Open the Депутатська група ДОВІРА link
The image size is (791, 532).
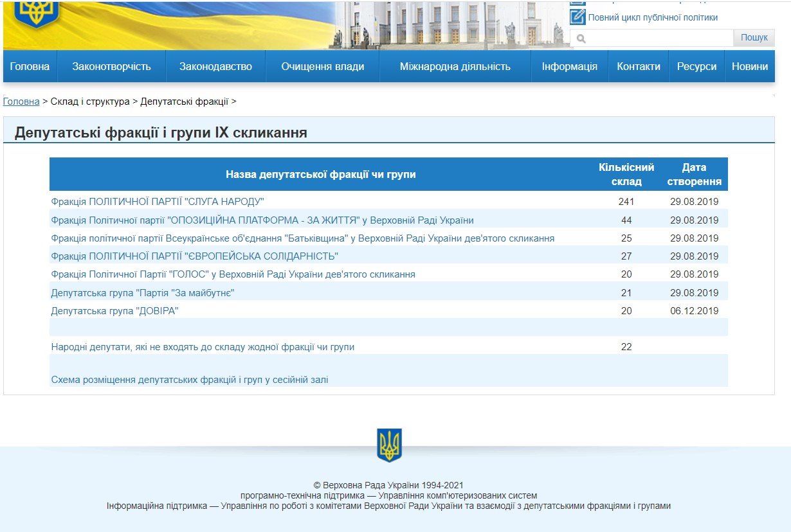click(x=114, y=311)
